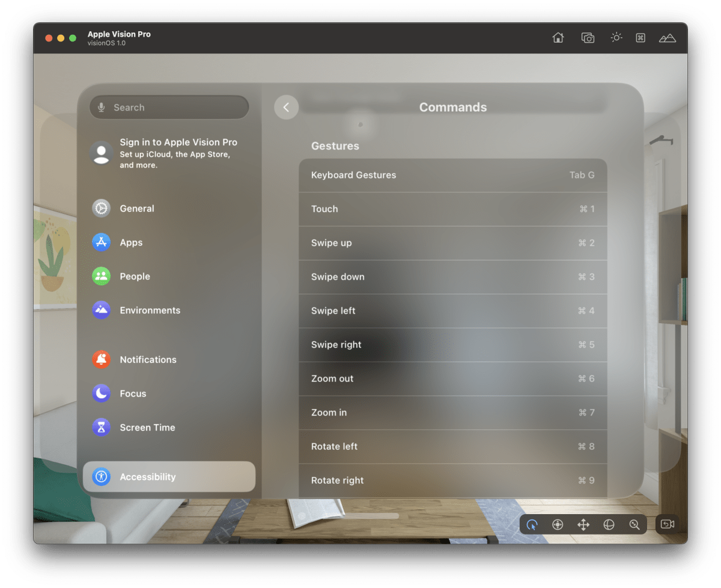
Task: Click the reset camera view button
Action: pyautogui.click(x=668, y=524)
